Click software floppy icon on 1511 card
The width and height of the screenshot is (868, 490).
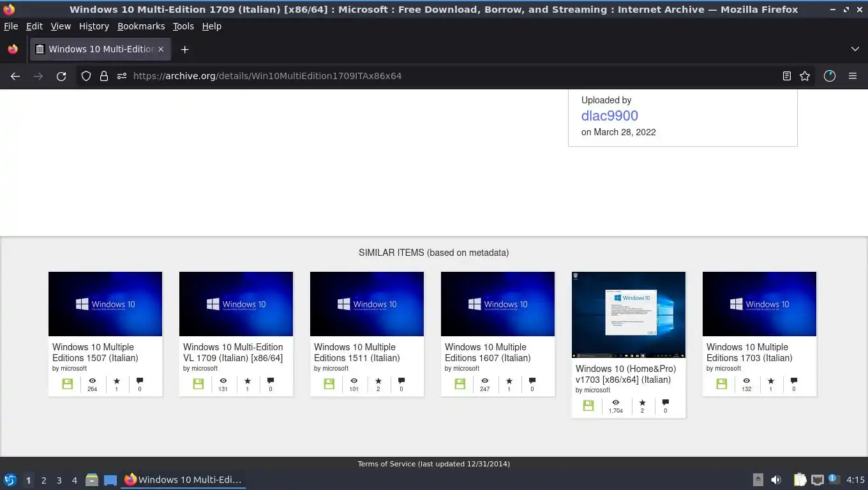click(x=329, y=384)
